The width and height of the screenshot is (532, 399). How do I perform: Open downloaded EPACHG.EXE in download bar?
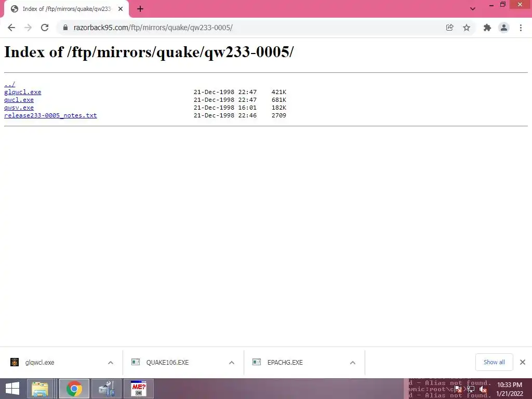click(285, 362)
